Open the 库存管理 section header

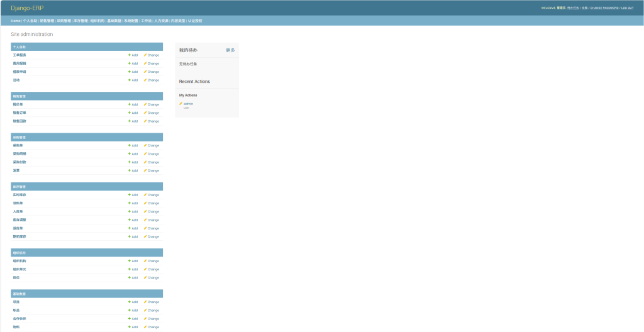[19, 187]
